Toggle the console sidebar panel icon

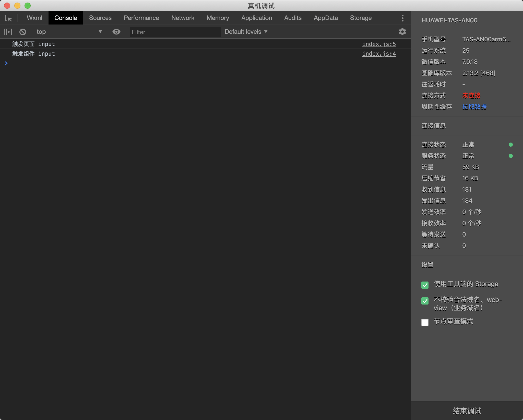(8, 32)
